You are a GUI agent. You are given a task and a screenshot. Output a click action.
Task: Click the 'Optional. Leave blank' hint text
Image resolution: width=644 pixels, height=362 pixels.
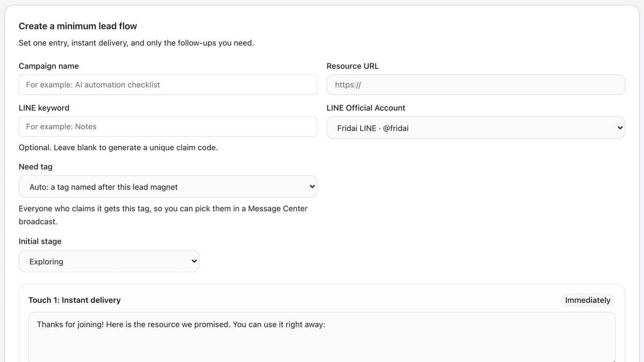(x=118, y=147)
